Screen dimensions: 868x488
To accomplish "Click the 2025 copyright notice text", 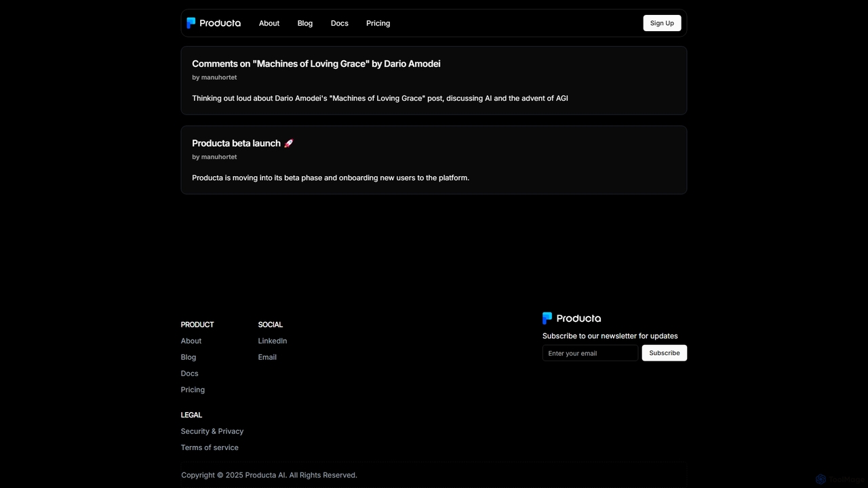I will (269, 475).
